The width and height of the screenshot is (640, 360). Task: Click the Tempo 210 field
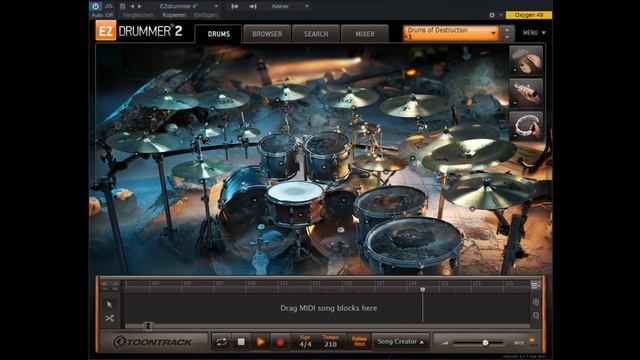330,342
